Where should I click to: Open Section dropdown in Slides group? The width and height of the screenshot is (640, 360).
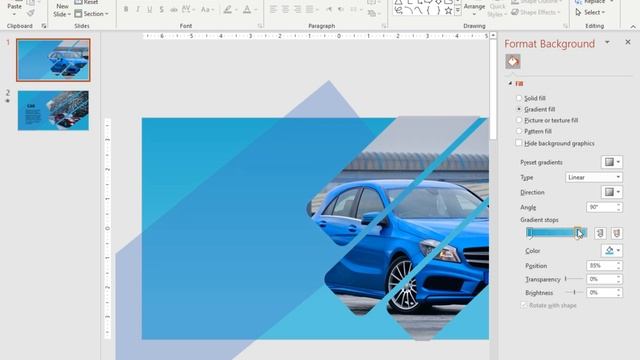click(x=92, y=13)
